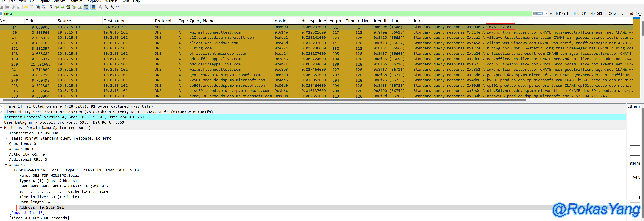Go to the first packet arrow icon
The width and height of the screenshot is (644, 221).
(74, 7)
